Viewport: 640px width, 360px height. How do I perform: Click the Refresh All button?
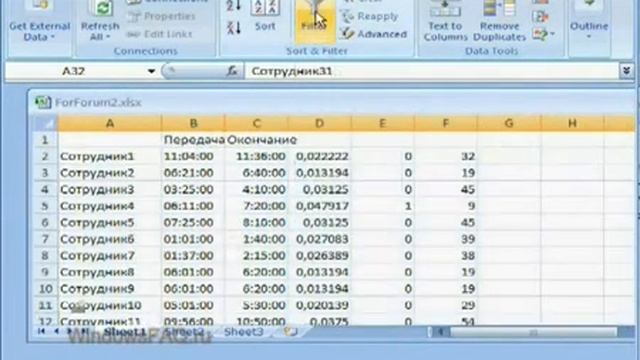coord(100,22)
